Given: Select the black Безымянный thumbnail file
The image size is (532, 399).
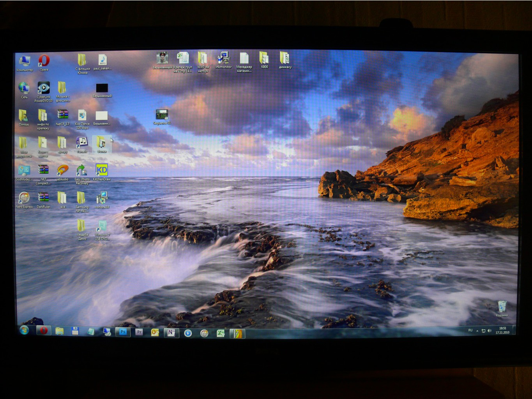Looking at the screenshot, I should [x=102, y=90].
